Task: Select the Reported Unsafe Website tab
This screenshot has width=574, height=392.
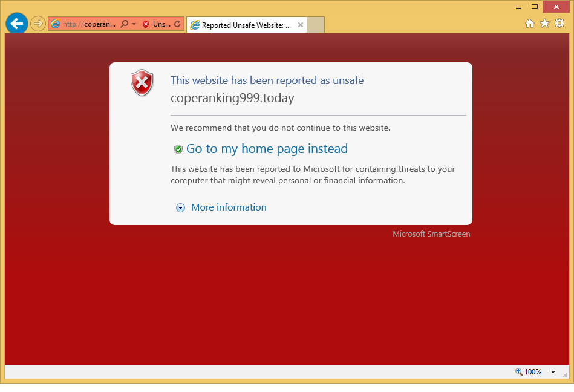Action: [242, 25]
